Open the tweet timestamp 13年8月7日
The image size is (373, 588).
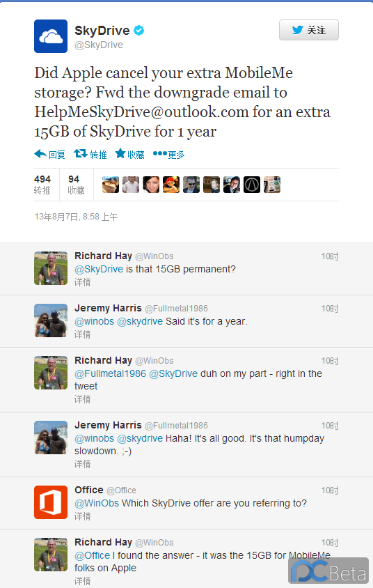coord(76,217)
